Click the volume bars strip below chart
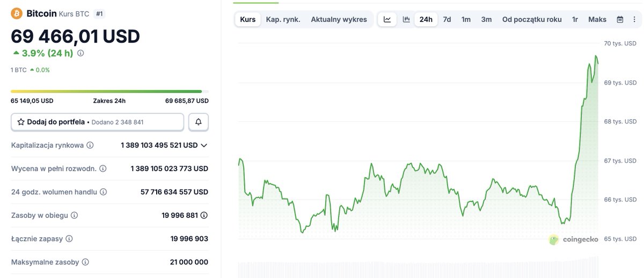 pos(418,268)
